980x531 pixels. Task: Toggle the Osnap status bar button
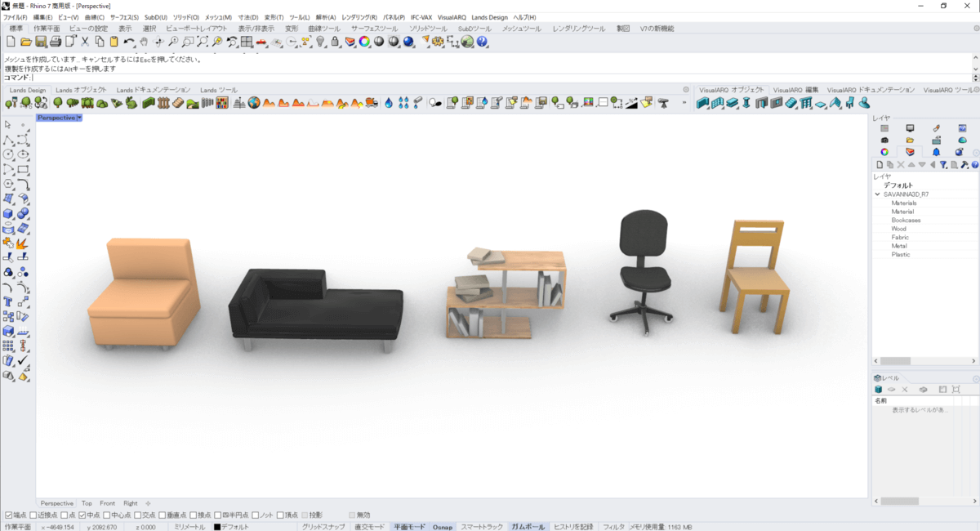(x=443, y=527)
